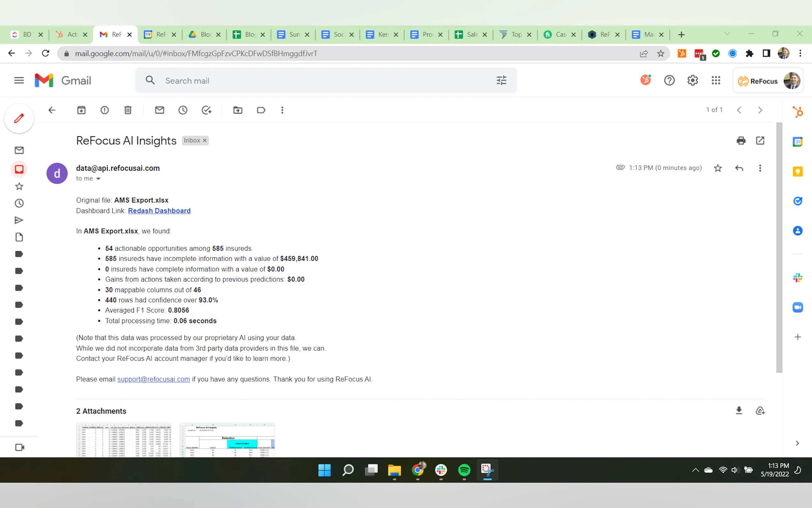Toggle the main menu hamburger button
Image resolution: width=812 pixels, height=508 pixels.
point(19,80)
